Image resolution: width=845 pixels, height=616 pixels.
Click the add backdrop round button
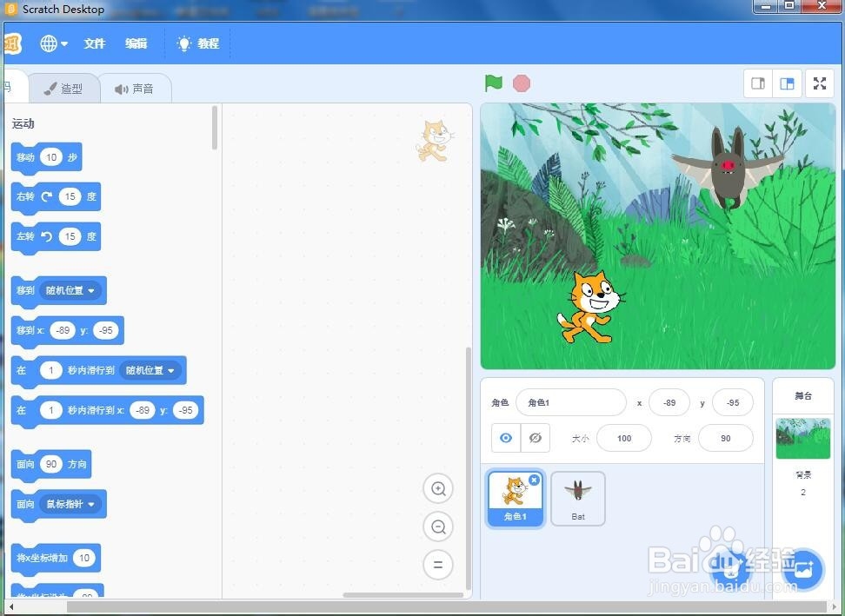click(803, 569)
